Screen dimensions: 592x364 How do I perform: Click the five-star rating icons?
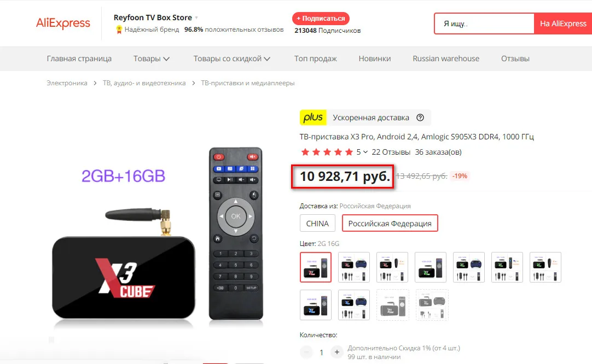click(327, 152)
